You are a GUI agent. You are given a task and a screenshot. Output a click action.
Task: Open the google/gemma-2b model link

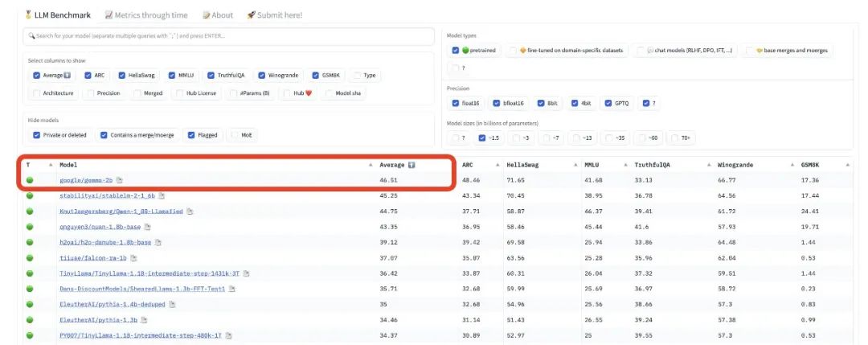click(x=86, y=180)
